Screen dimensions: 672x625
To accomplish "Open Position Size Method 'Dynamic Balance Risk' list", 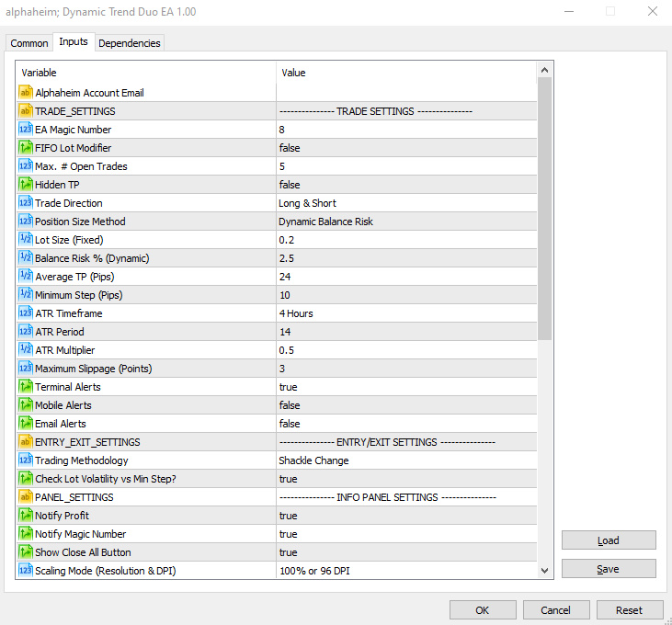I will tap(406, 222).
